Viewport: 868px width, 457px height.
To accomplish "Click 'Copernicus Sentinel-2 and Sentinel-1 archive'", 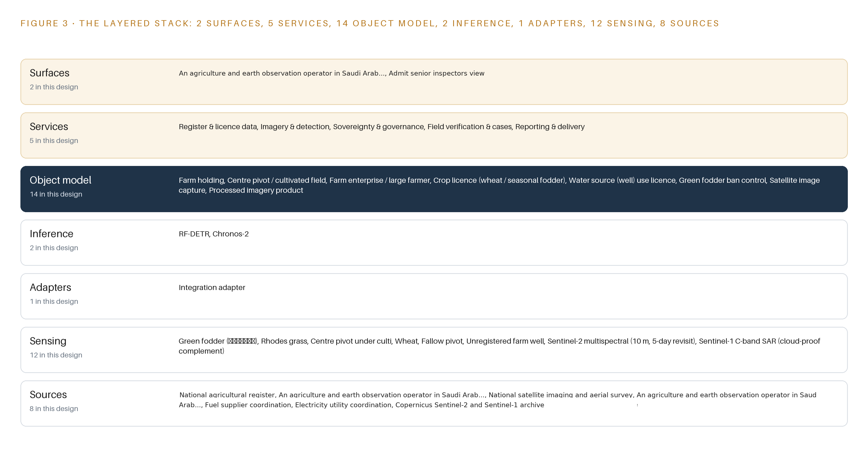I will 470,405.
